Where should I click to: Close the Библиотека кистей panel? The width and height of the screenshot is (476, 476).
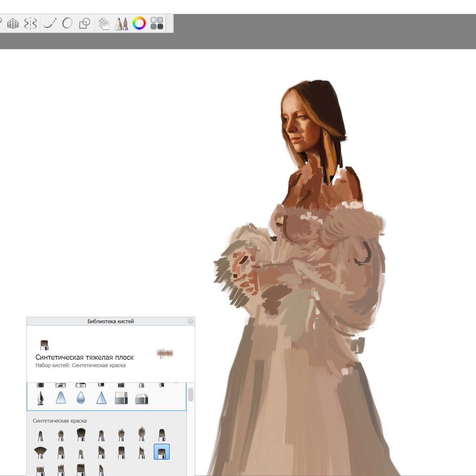click(x=191, y=321)
